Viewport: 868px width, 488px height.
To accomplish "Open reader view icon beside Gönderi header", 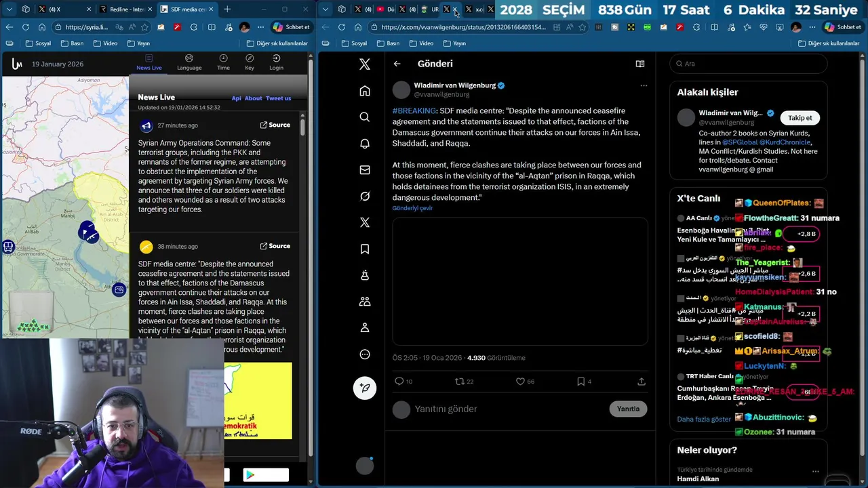I will 639,64.
